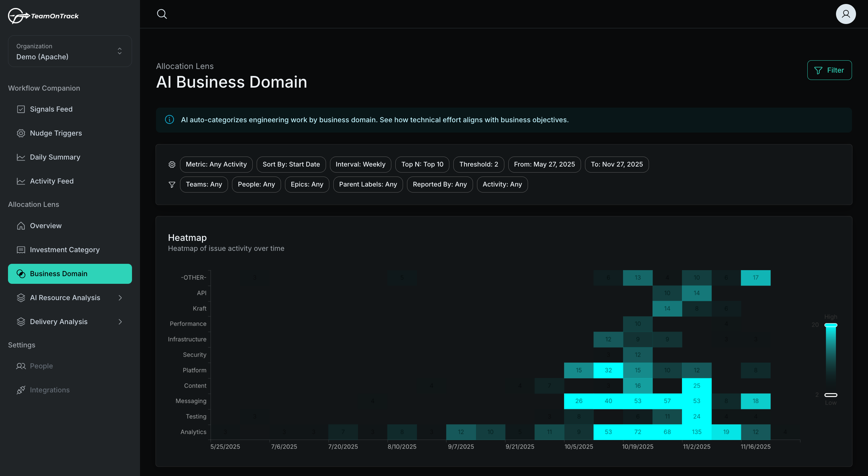Click the Investment Category panel icon
Screen dimensions: 868x476
tap(21, 249)
